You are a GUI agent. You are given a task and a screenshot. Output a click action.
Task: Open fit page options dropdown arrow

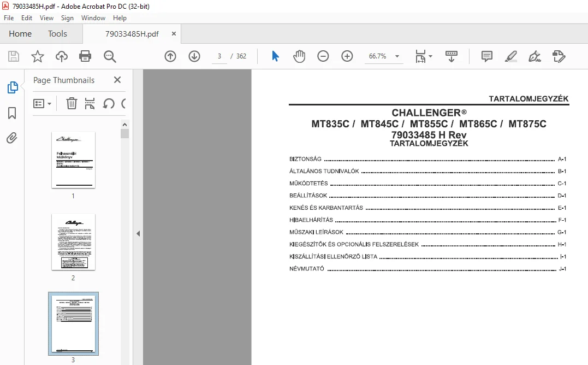(x=431, y=56)
